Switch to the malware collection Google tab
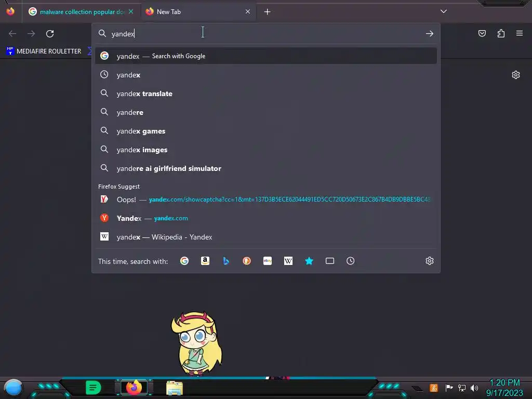 81,12
